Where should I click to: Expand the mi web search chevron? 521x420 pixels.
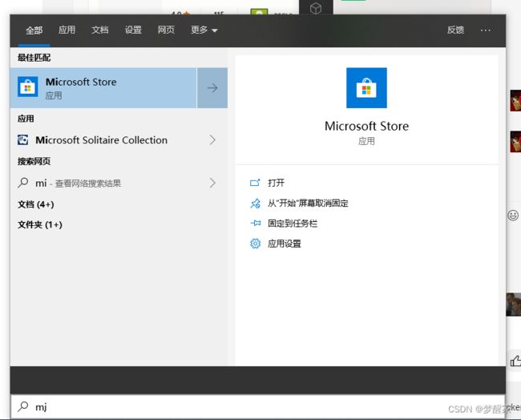212,183
